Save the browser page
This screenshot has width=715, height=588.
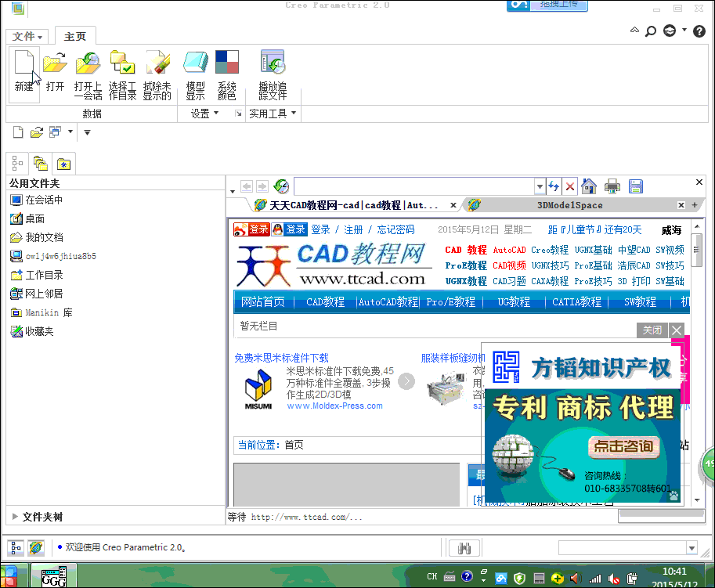tap(636, 186)
